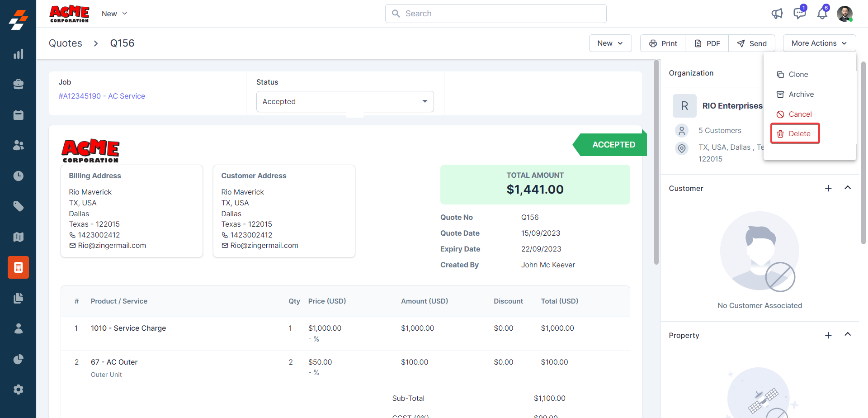Open the settings gear sidebar icon
The height and width of the screenshot is (418, 868).
[x=18, y=389]
